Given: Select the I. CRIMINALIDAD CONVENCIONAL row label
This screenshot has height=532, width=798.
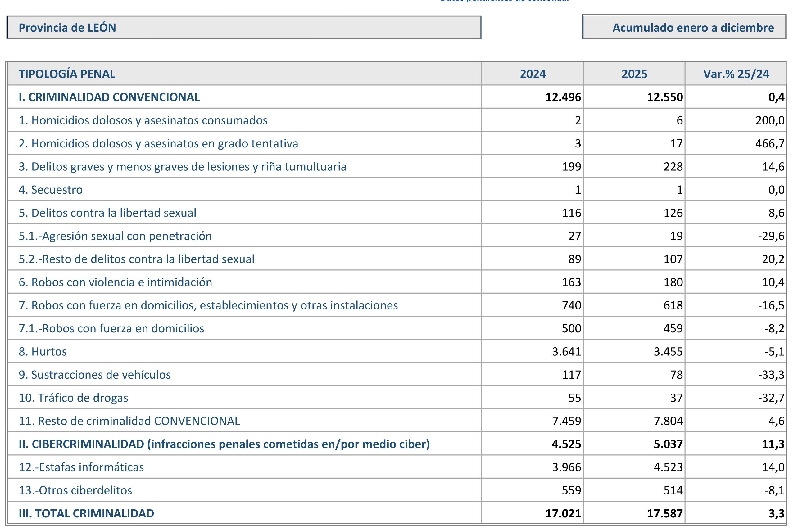Looking at the screenshot, I should coord(109,97).
